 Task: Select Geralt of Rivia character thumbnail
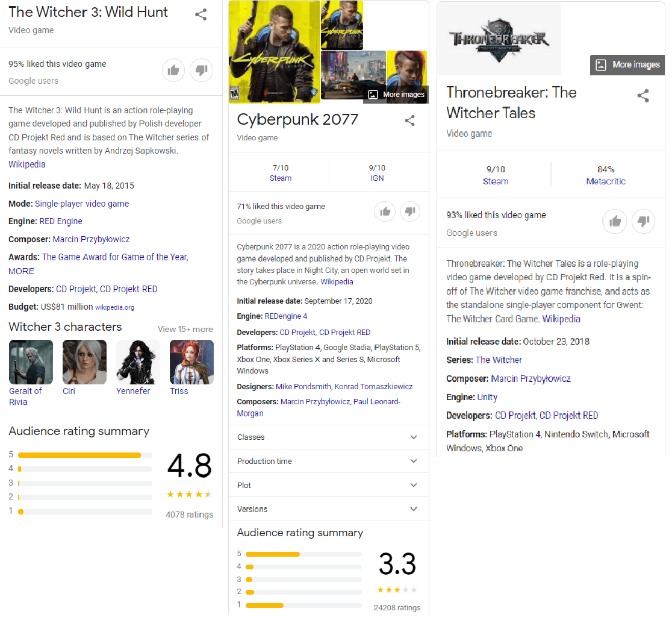click(x=31, y=362)
